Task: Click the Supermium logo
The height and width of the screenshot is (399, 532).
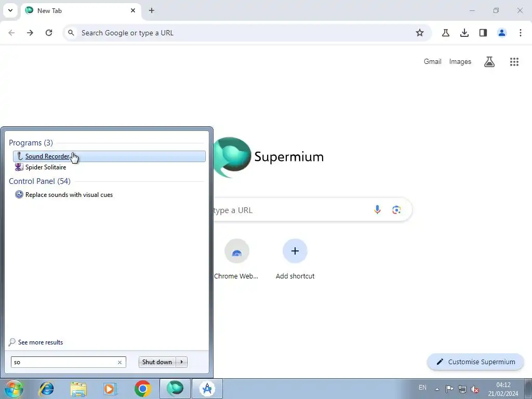Action: [x=268, y=157]
